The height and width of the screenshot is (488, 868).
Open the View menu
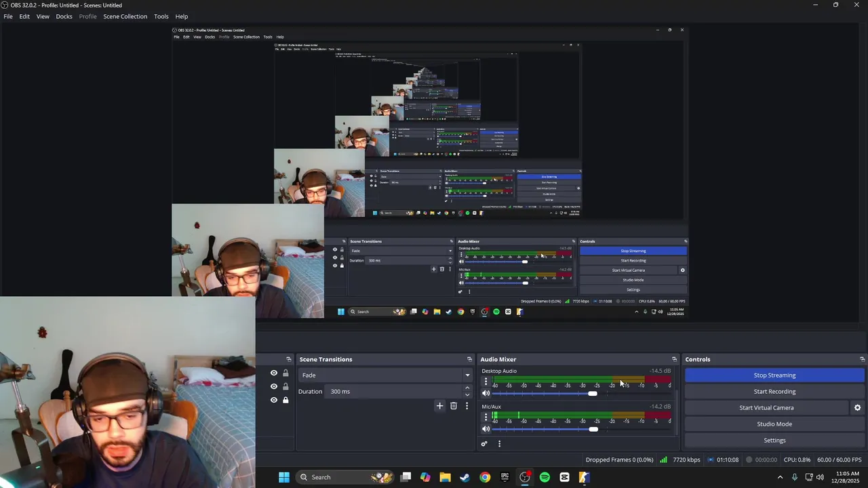coord(43,16)
